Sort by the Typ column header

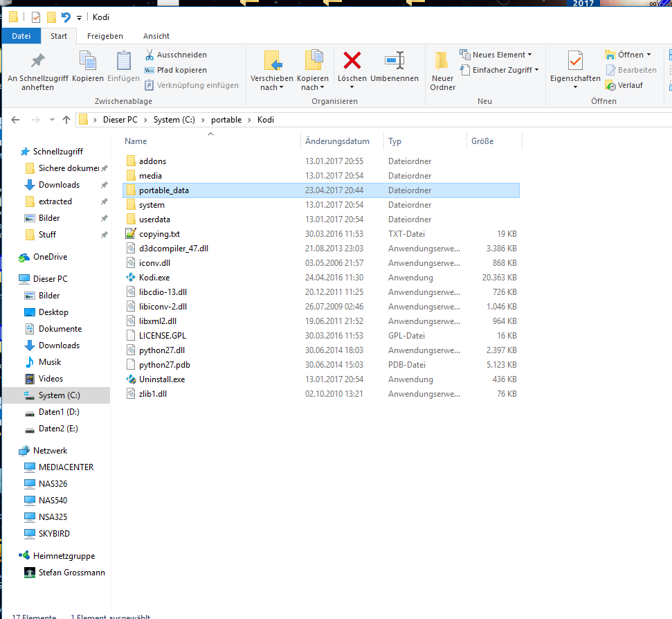coord(394,141)
